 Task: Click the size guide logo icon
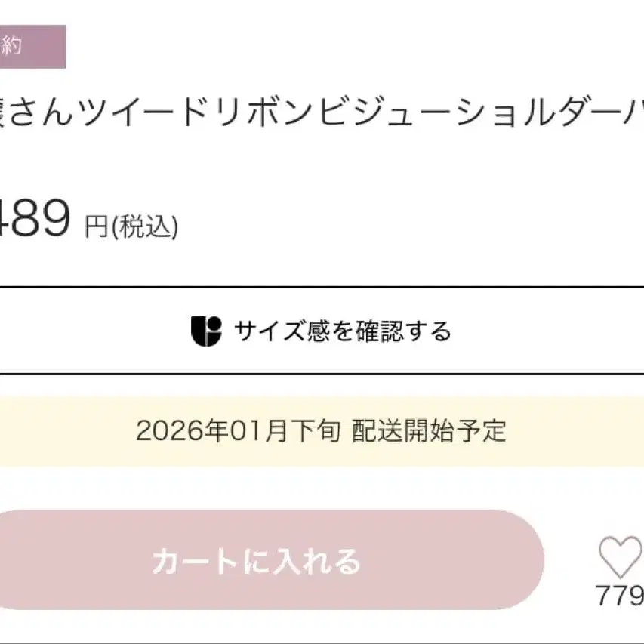(x=206, y=331)
